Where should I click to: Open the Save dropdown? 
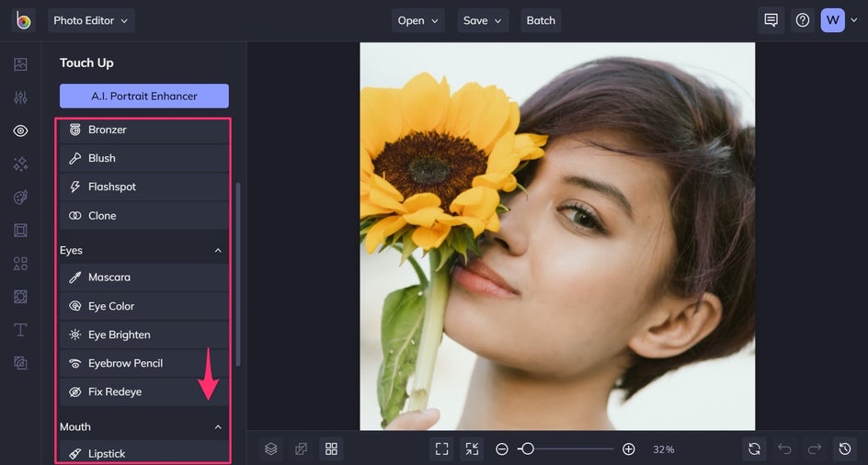(483, 20)
